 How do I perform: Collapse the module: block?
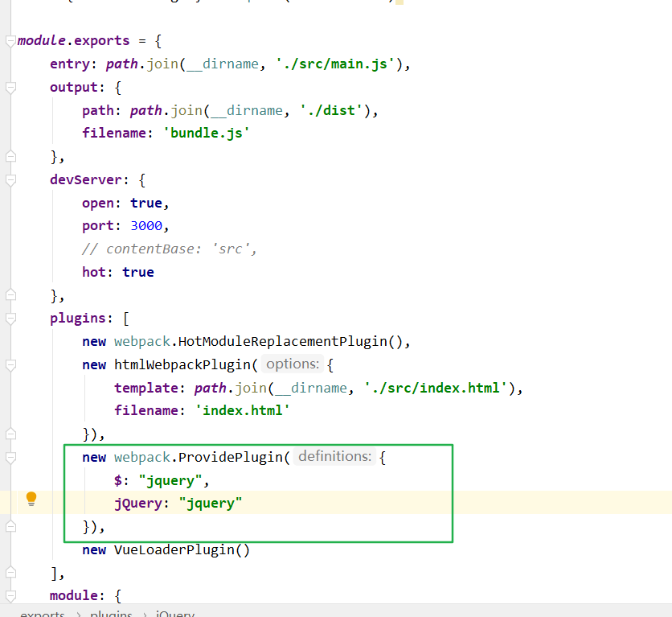point(10,596)
